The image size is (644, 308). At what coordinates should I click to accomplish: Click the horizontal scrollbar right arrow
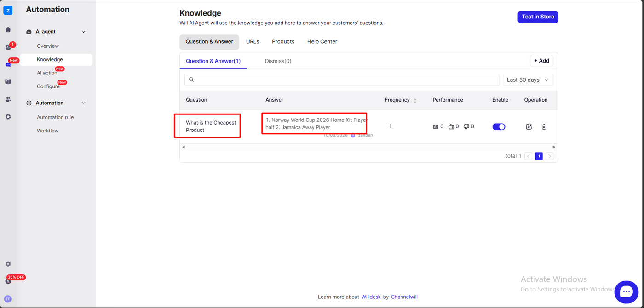[554, 147]
